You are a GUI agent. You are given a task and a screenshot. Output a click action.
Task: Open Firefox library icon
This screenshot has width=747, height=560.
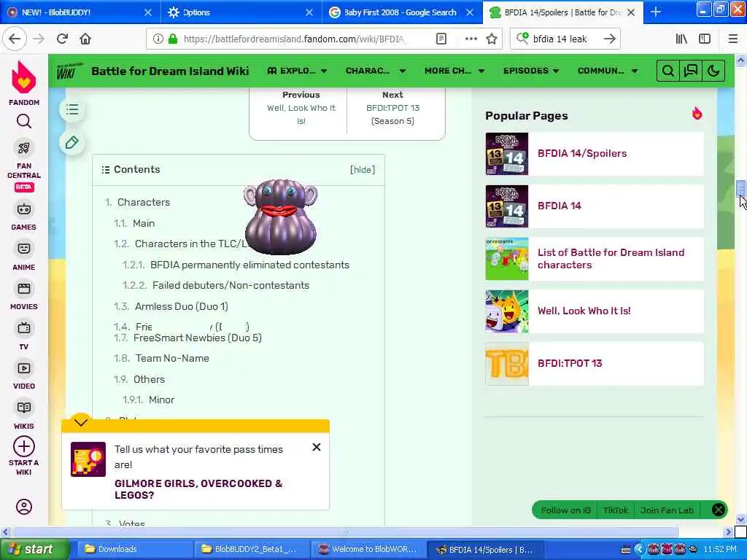[x=682, y=39]
